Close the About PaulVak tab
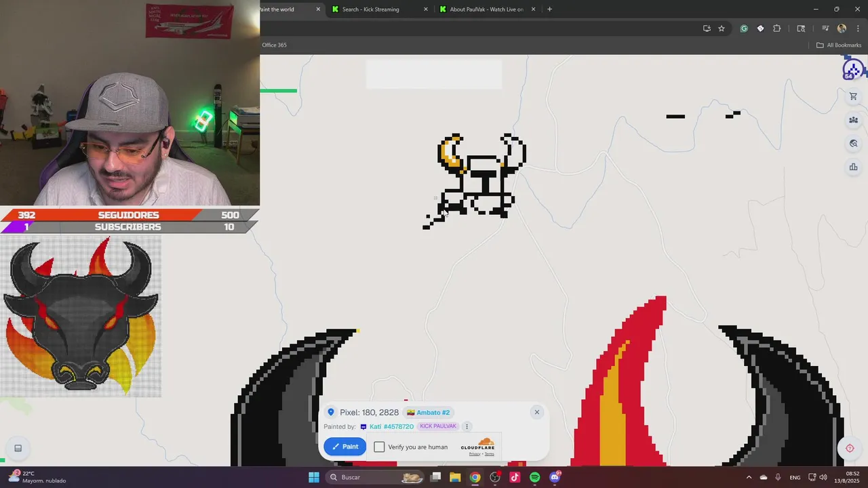868x488 pixels. pos(533,9)
